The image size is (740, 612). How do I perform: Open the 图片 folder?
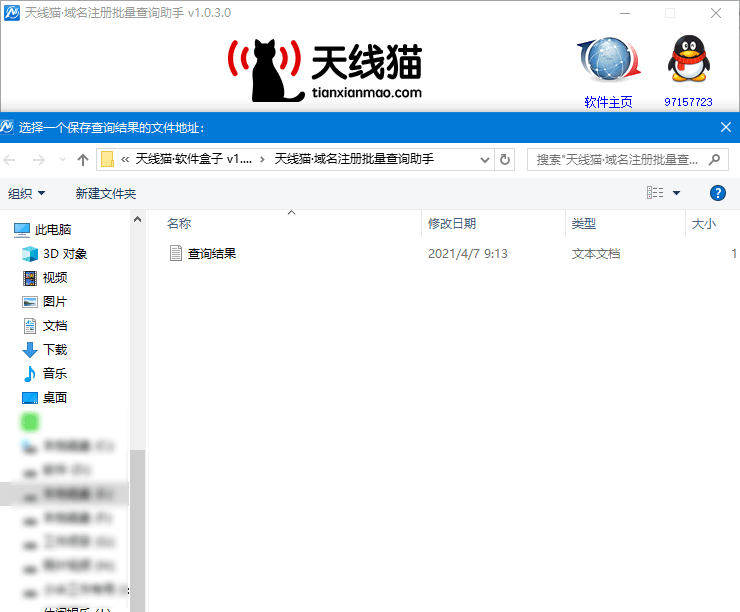coord(55,302)
